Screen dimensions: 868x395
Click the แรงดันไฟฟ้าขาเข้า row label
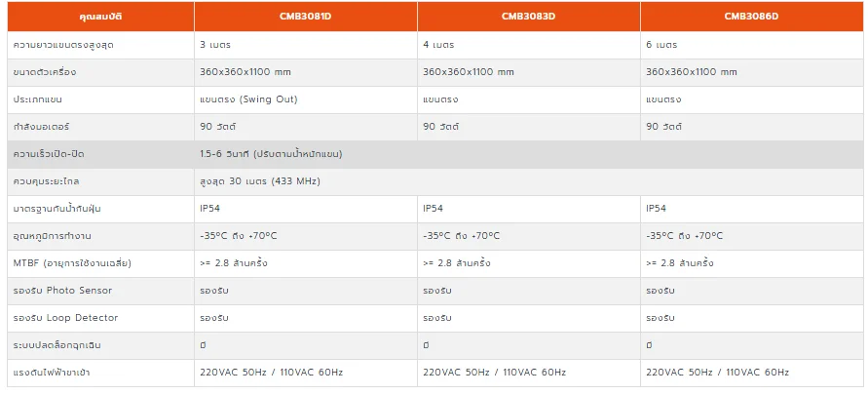click(100, 373)
